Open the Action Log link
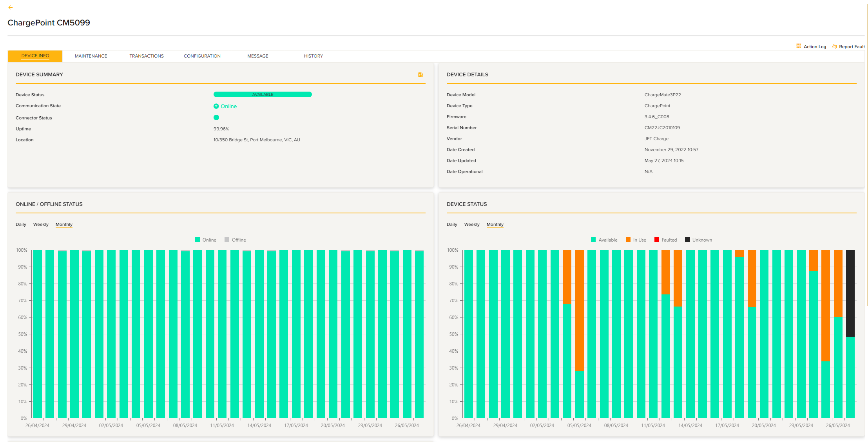The height and width of the screenshot is (442, 868). click(x=815, y=47)
